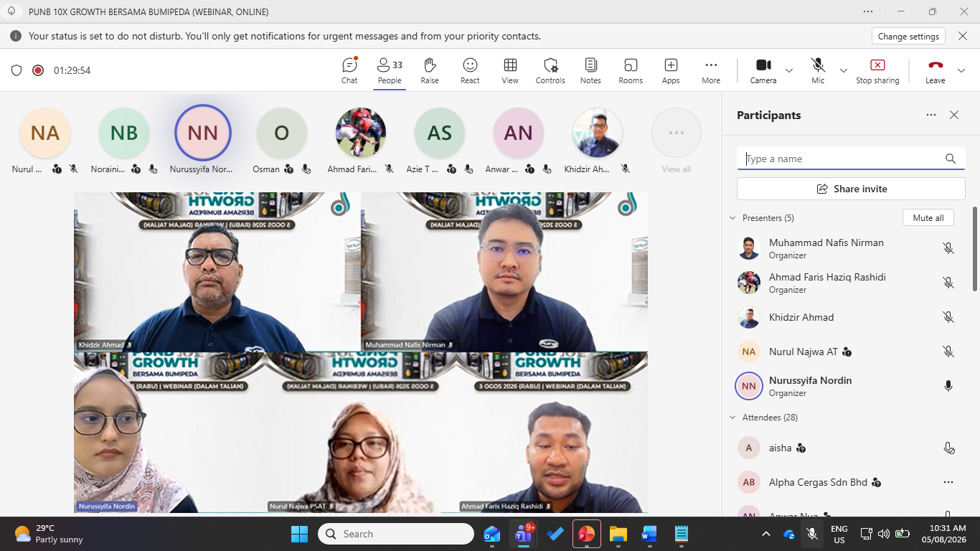Image resolution: width=980 pixels, height=551 pixels.
Task: Click the Mute all button
Action: point(928,218)
